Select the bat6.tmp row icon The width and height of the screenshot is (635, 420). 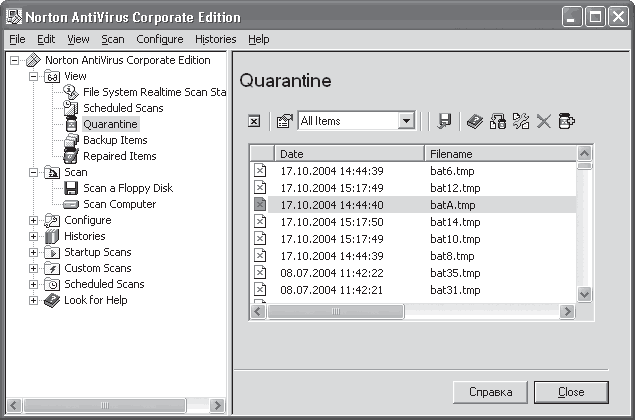(260, 171)
